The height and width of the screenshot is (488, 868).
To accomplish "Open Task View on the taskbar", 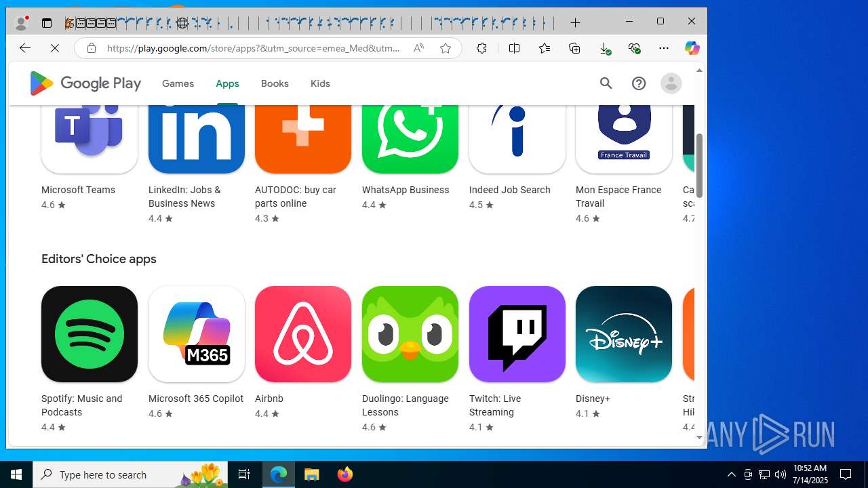I will pyautogui.click(x=244, y=474).
